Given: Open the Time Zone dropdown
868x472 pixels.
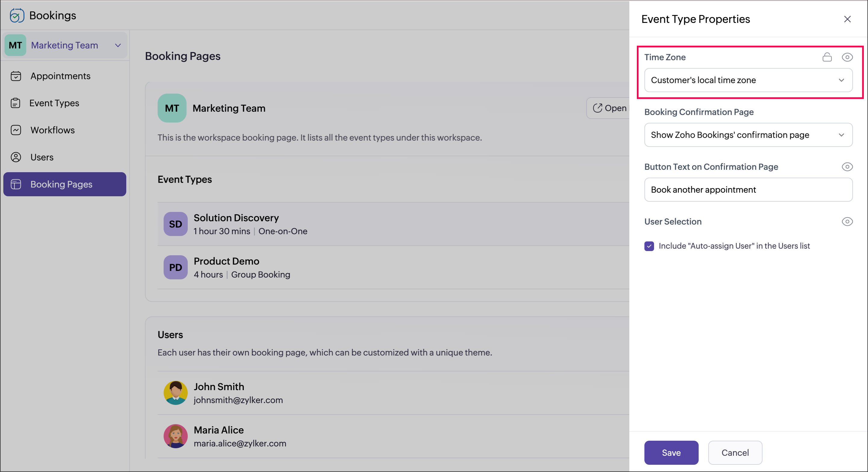Looking at the screenshot, I should [x=748, y=80].
